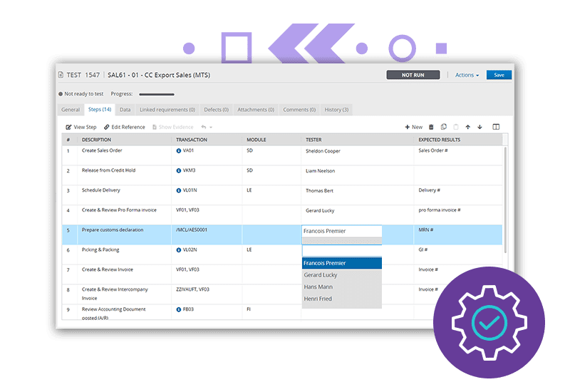Open the Actions dropdown
The width and height of the screenshot is (570, 392).
(467, 75)
